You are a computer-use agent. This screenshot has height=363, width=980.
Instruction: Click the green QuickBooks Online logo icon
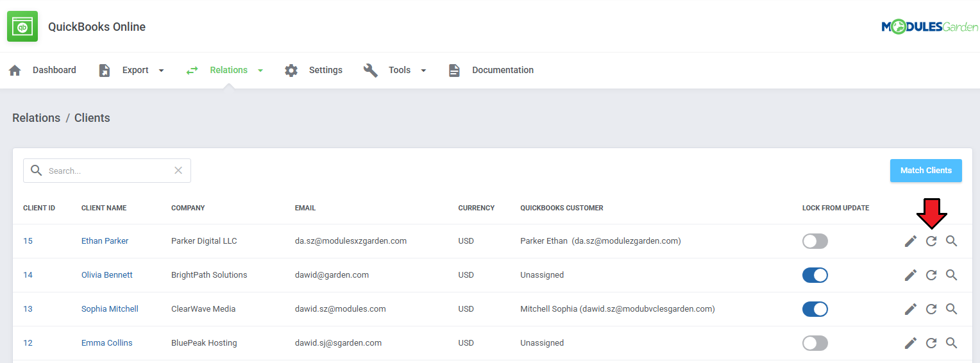coord(22,26)
